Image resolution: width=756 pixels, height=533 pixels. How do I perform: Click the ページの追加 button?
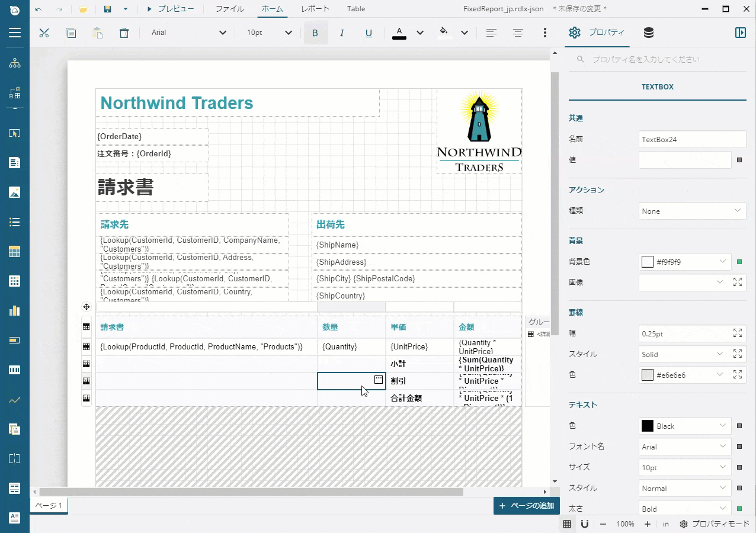click(526, 505)
